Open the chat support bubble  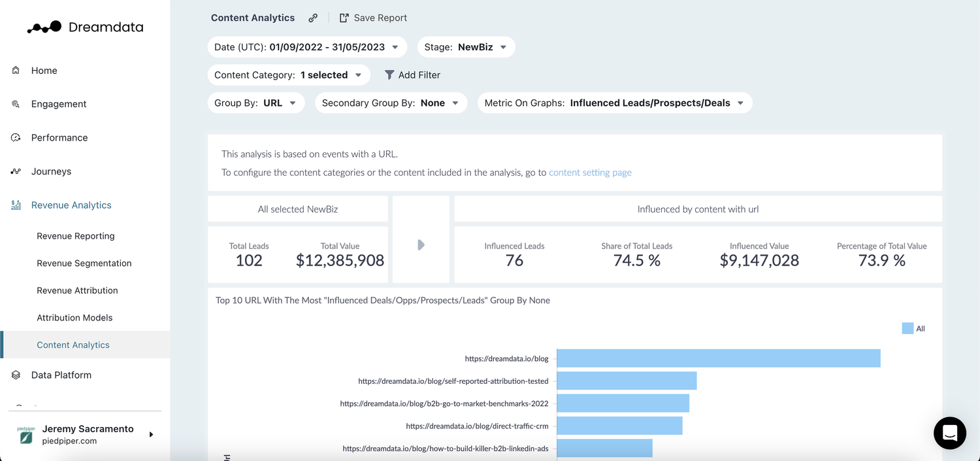point(950,433)
